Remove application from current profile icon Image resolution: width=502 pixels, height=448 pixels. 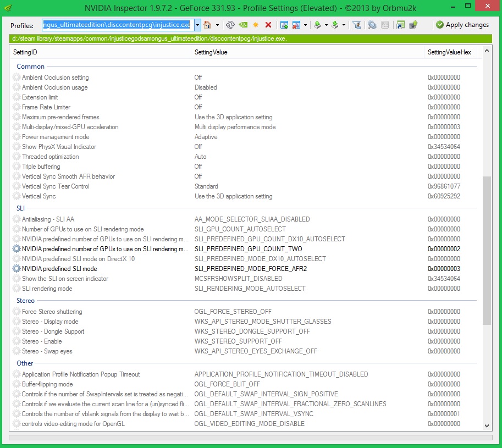click(x=296, y=25)
